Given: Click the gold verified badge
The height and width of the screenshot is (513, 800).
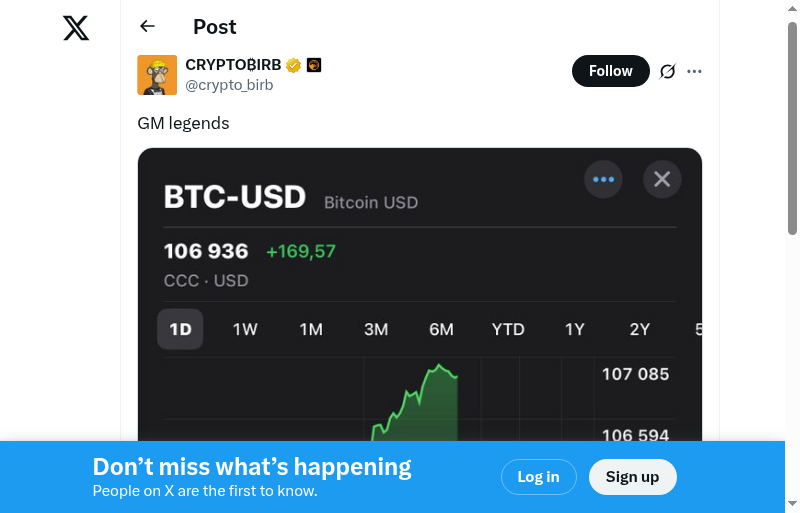Looking at the screenshot, I should point(294,66).
